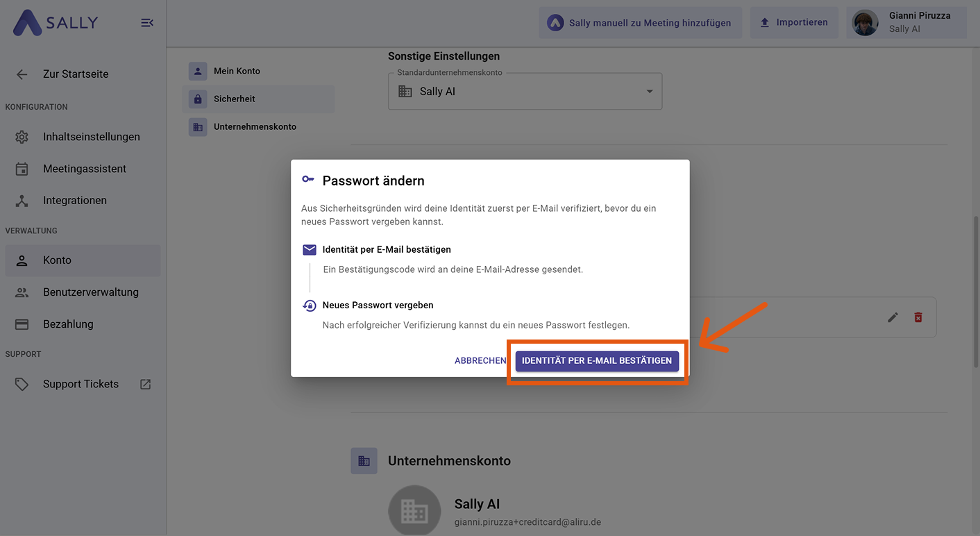Click the Unternehmenskonto building avatar
The image size is (980, 536).
click(x=414, y=511)
